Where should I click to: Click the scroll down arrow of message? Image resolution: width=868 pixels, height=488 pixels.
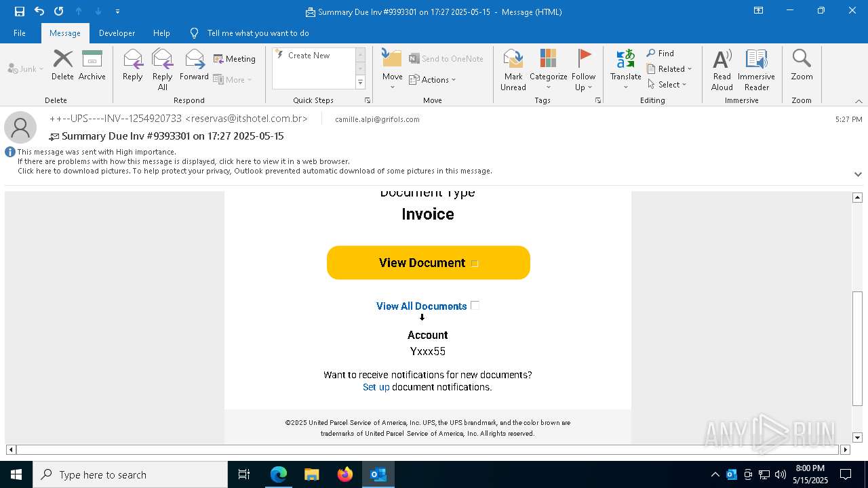pos(857,438)
